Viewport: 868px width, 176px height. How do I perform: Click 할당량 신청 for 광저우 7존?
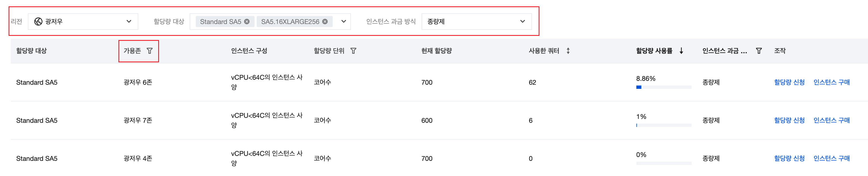point(789,120)
